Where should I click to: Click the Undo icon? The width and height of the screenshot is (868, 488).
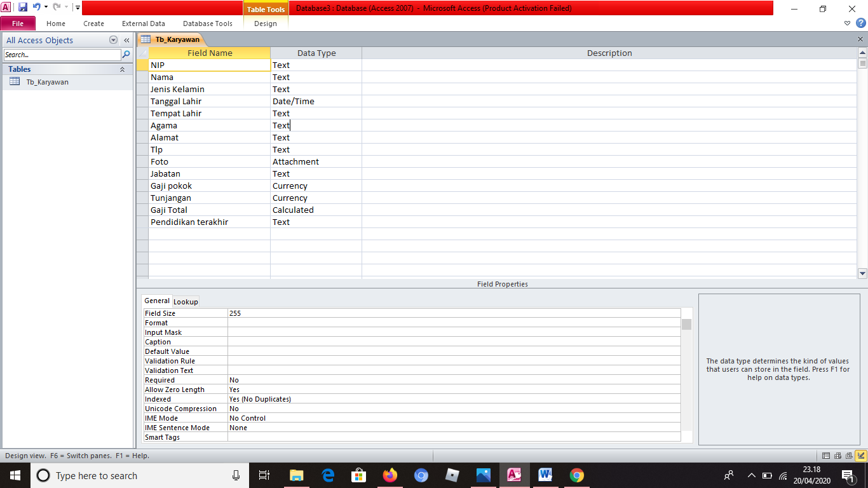click(35, 6)
